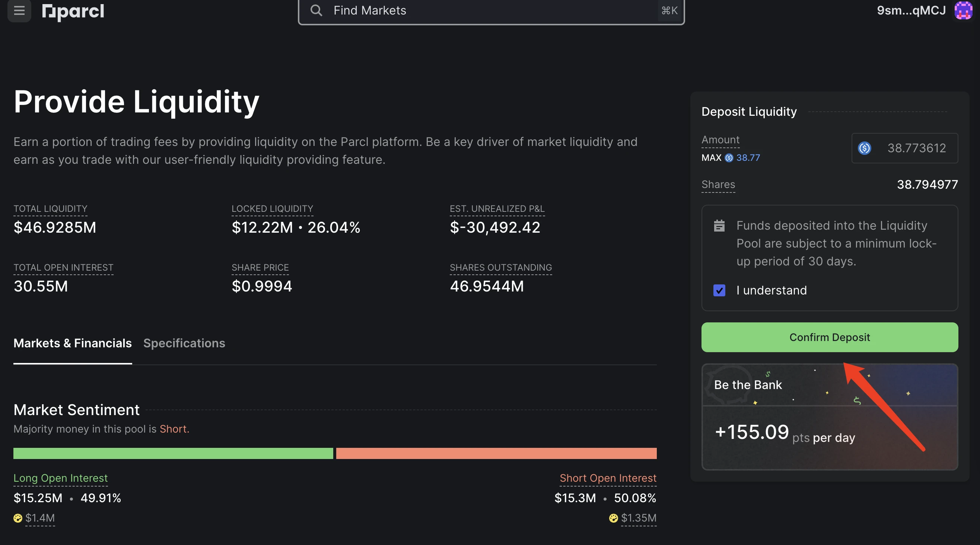
Task: Select the Markets & Financials tab
Action: tap(72, 343)
